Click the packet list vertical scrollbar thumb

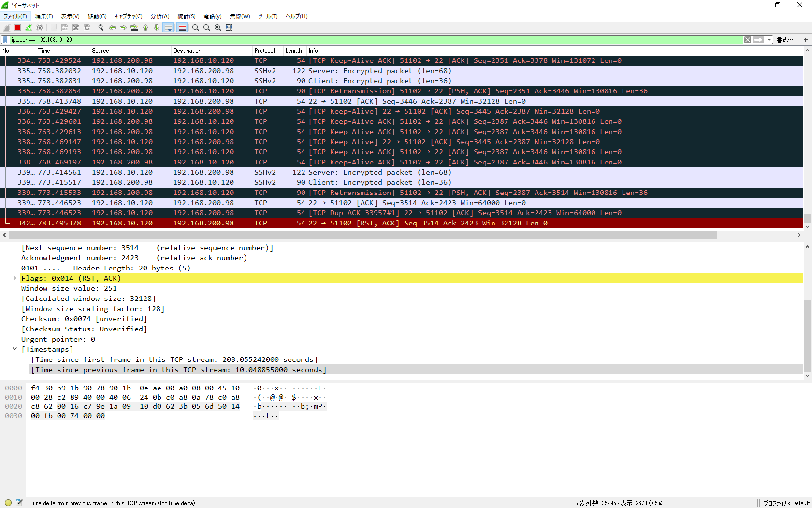coord(807,218)
